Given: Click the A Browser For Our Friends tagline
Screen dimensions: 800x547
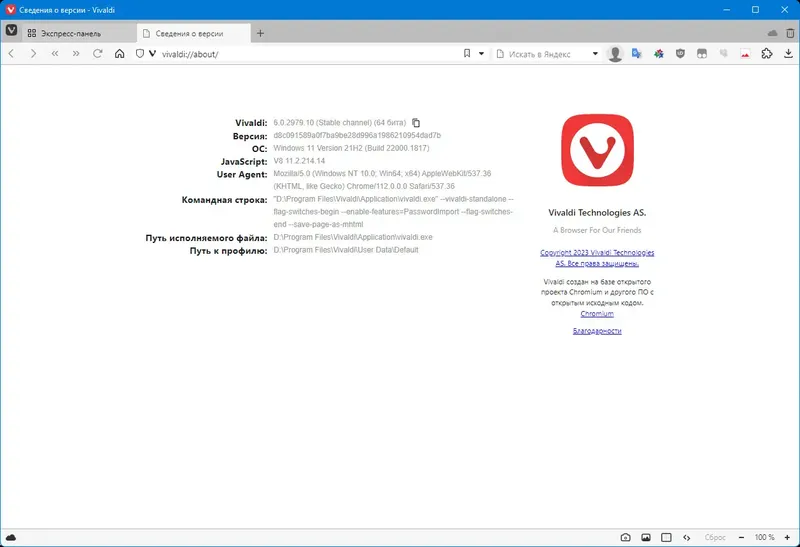Looking at the screenshot, I should pyautogui.click(x=597, y=230).
